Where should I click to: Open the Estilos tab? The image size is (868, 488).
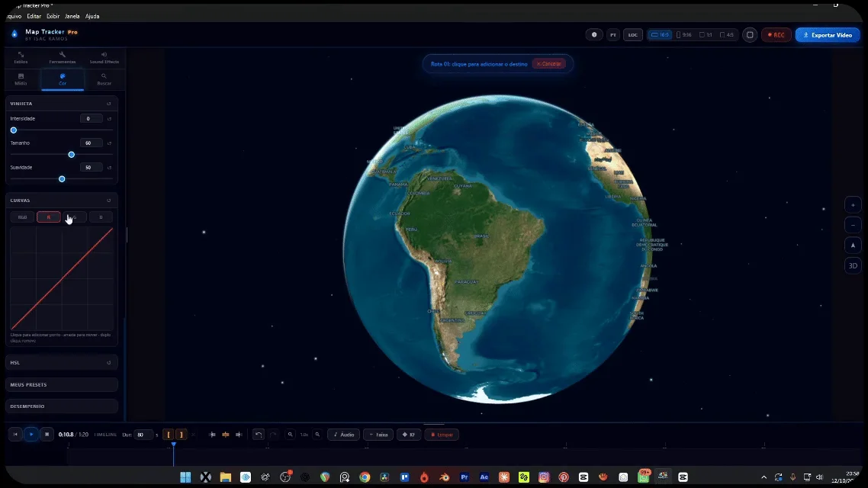coord(21,57)
